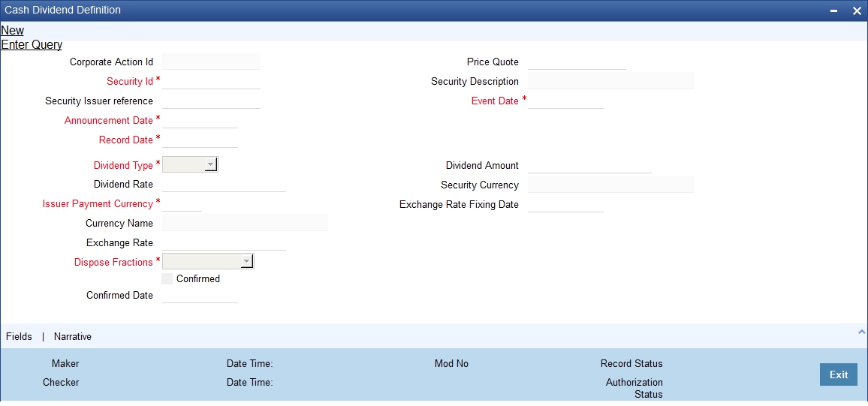Tick the Confirmed checkbox
Image resolution: width=868 pixels, height=406 pixels.
pos(167,278)
